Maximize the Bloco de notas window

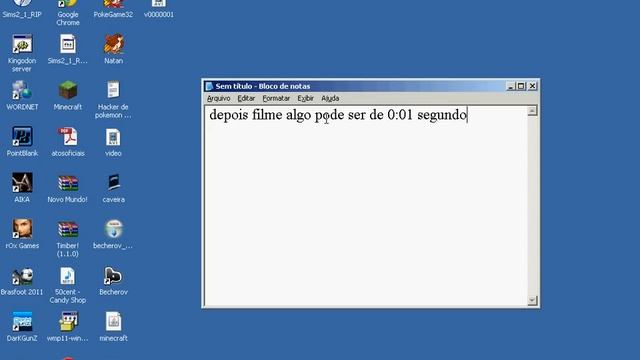(521, 86)
